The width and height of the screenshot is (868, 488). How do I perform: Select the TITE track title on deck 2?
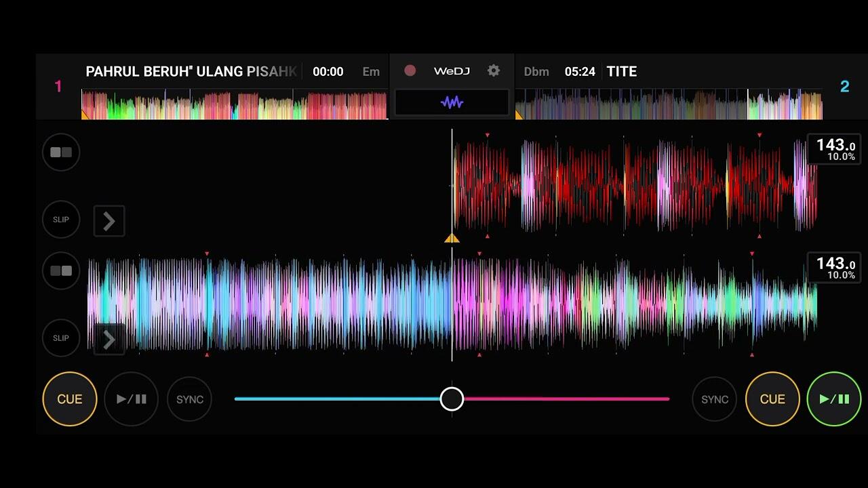[x=621, y=71]
